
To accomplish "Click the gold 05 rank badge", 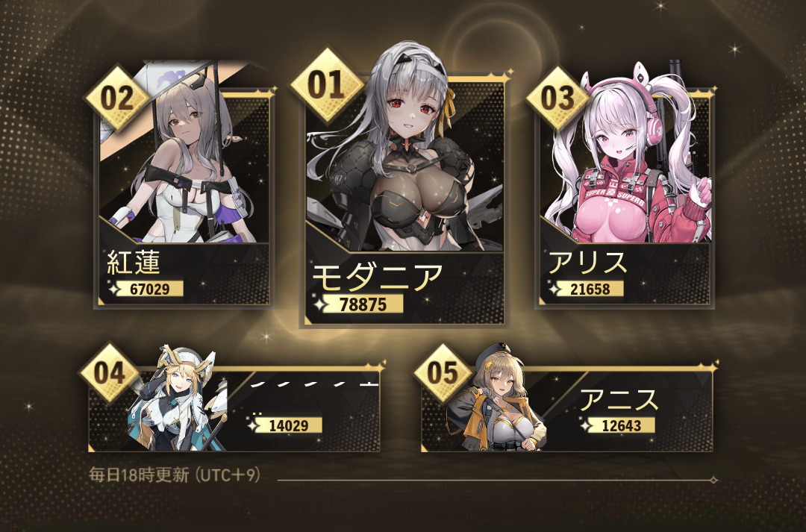I will click(x=443, y=372).
